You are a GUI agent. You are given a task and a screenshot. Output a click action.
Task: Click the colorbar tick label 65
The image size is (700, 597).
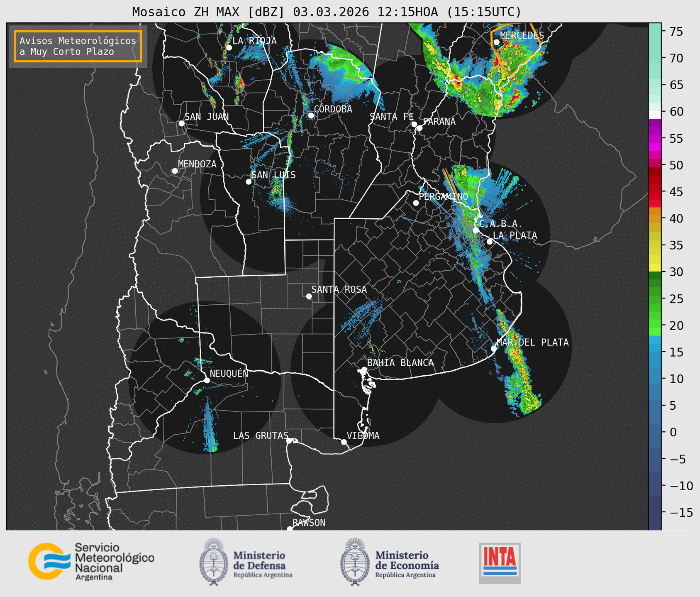pos(676,85)
